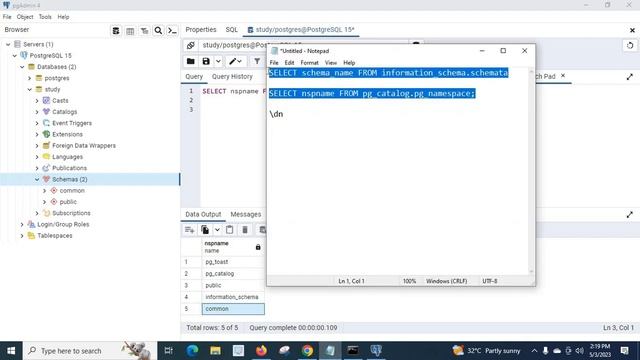
Task: Open Google Chrome from the taskbar
Action: [307, 351]
